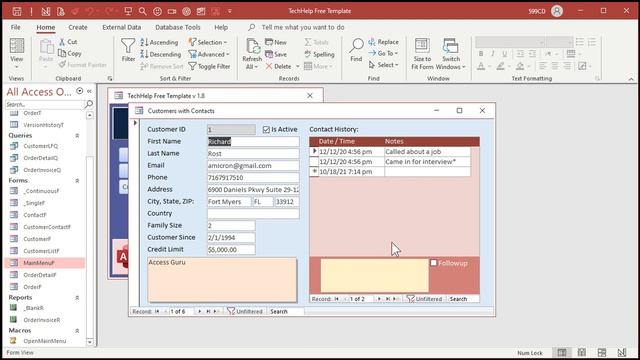The height and width of the screenshot is (360, 640).
Task: Click the user account avatar icon
Action: pyautogui.click(x=557, y=11)
